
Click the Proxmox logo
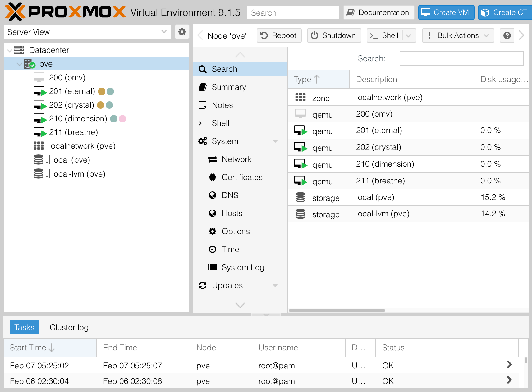pos(65,12)
